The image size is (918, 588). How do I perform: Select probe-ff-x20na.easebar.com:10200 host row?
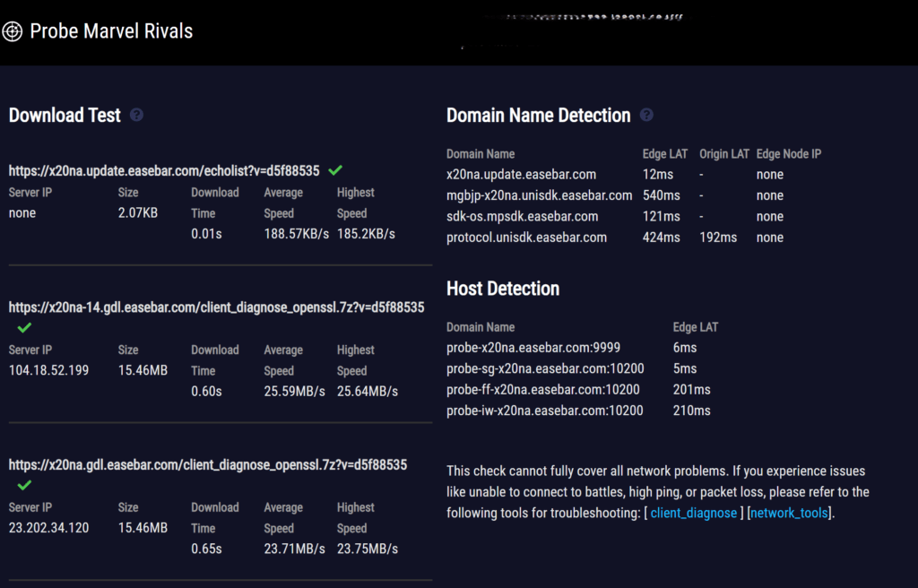pos(543,390)
